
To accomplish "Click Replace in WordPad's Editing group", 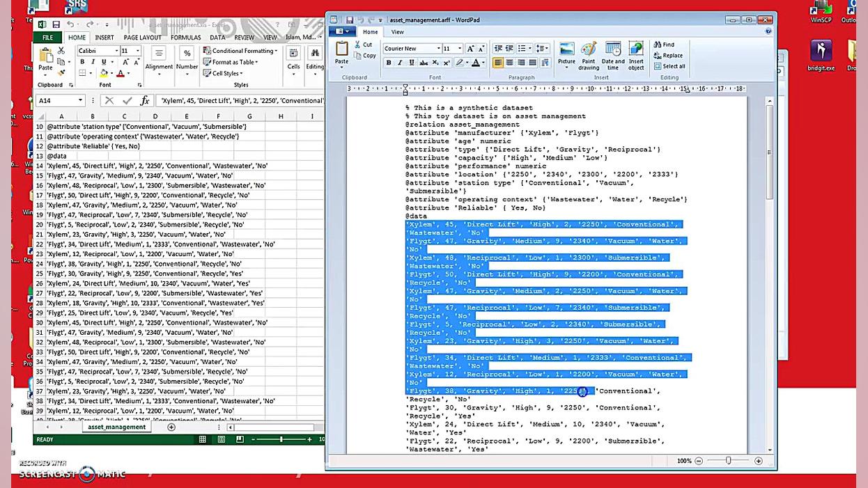I will 668,56.
